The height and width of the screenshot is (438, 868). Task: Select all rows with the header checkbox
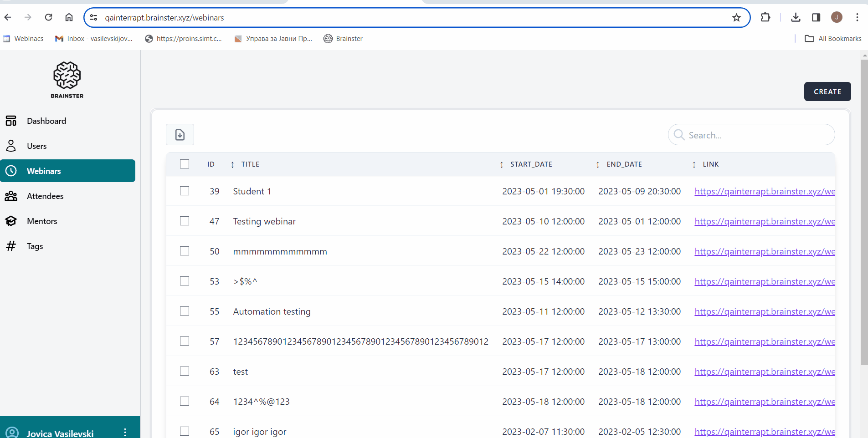(185, 164)
